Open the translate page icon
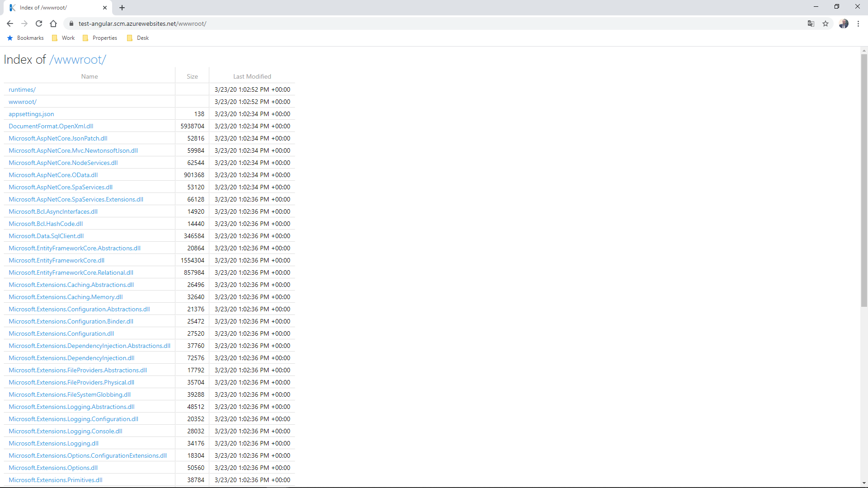The image size is (868, 488). coord(811,23)
